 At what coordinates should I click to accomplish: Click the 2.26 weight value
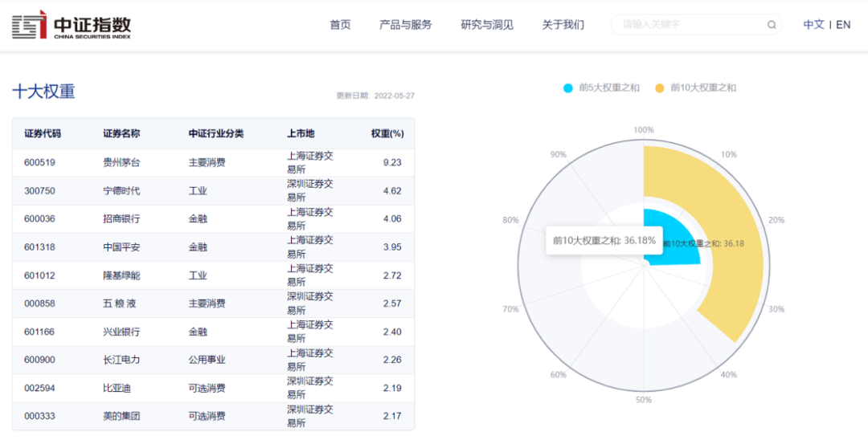[x=392, y=360]
